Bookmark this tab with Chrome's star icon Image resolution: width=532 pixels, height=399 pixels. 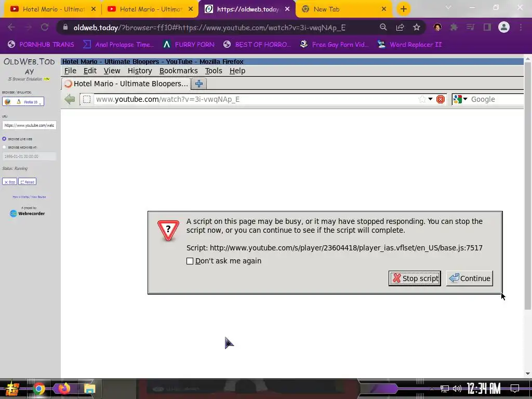coord(417,27)
